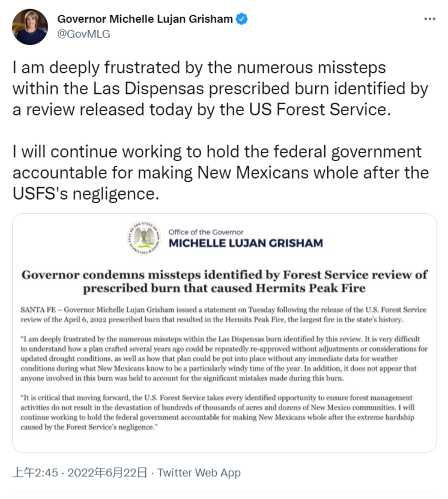Image resolution: width=448 pixels, height=499 pixels.
Task: Click the 2022年6月22日 date
Action: click(109, 473)
